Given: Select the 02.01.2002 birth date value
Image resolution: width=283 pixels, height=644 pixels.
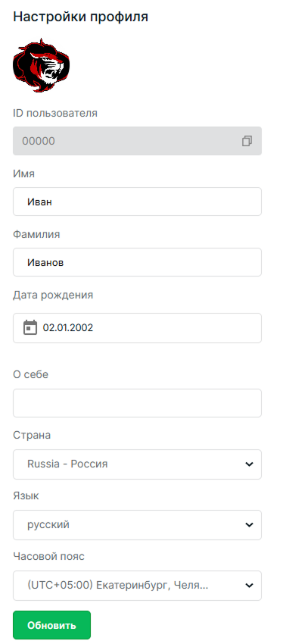Looking at the screenshot, I should [67, 328].
